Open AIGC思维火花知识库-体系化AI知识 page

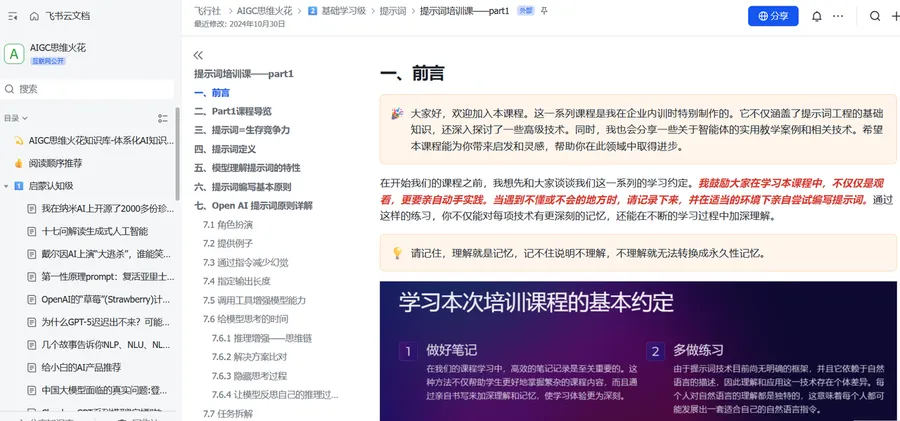[101, 140]
